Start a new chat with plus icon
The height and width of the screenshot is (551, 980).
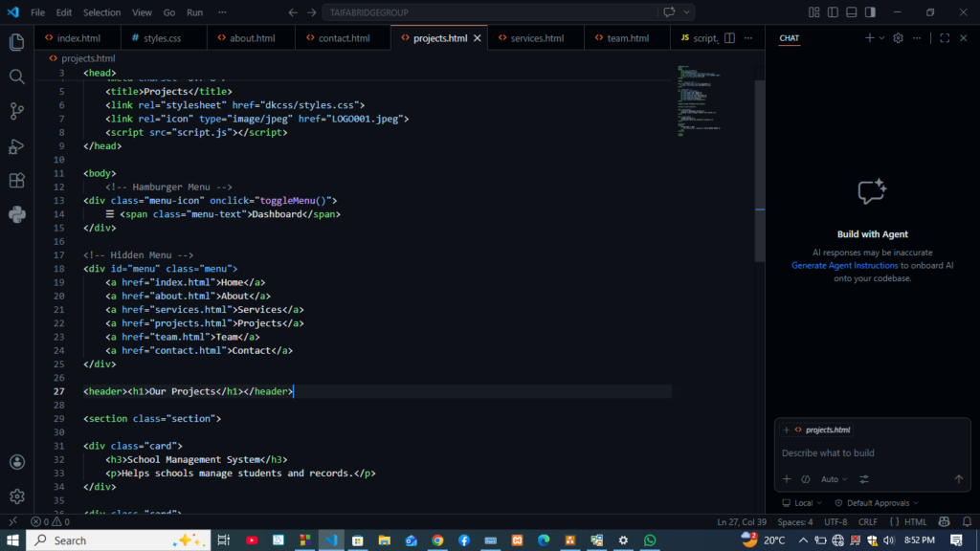(x=869, y=38)
